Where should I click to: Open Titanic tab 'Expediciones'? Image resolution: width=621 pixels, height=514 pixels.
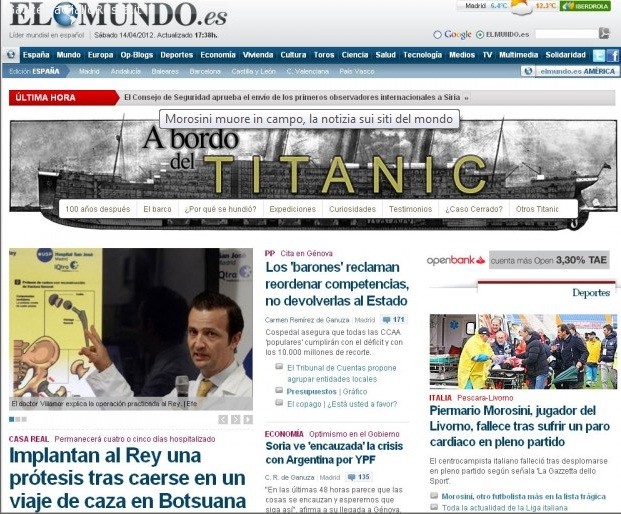(293, 209)
